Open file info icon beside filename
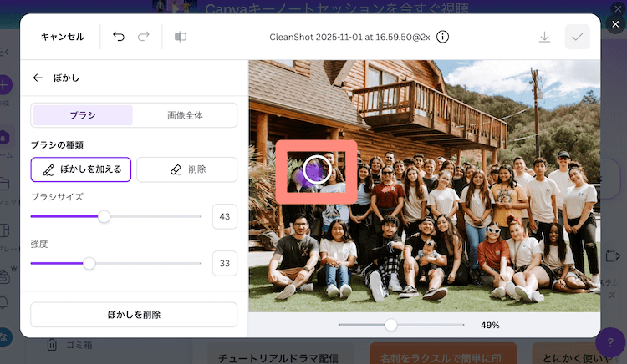Screen dimensions: 627x364 [443, 37]
